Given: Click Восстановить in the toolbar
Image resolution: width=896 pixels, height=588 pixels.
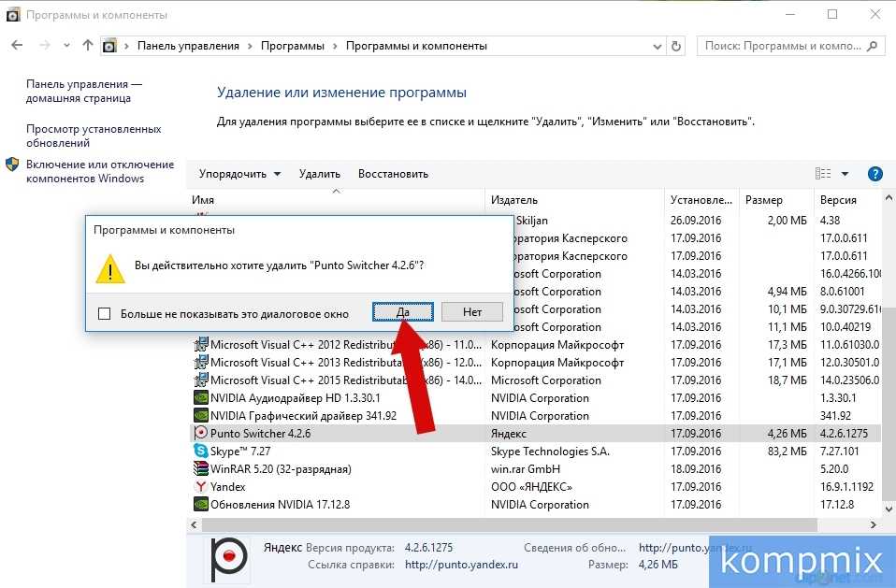Looking at the screenshot, I should click(x=393, y=174).
